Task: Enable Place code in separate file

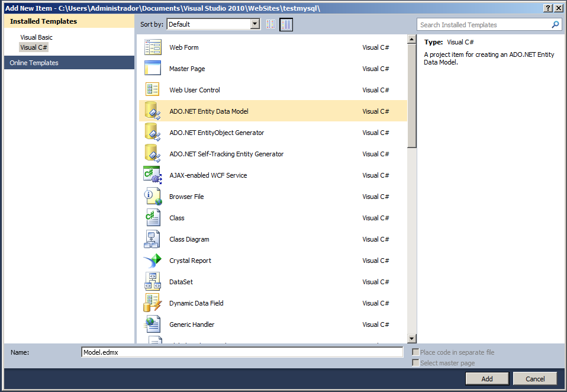Action: coord(415,352)
